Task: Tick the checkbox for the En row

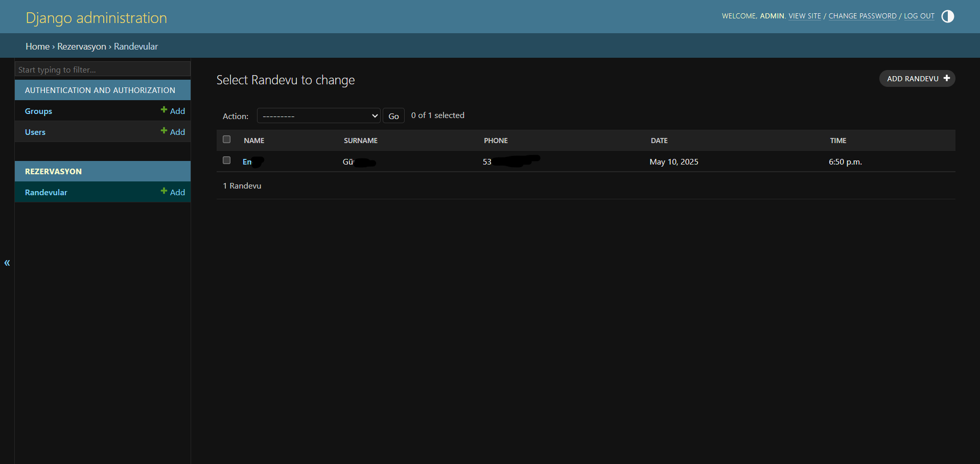Action: tap(227, 160)
